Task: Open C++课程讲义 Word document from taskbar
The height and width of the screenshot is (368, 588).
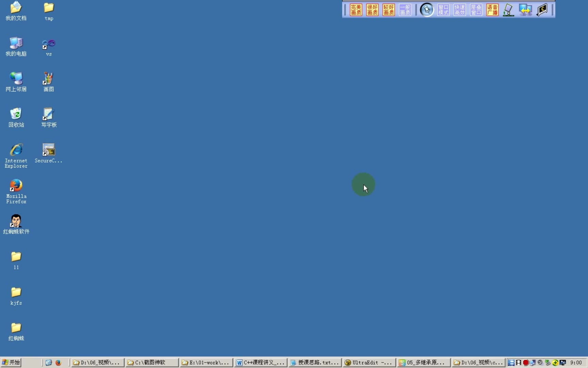Action: tap(261, 363)
